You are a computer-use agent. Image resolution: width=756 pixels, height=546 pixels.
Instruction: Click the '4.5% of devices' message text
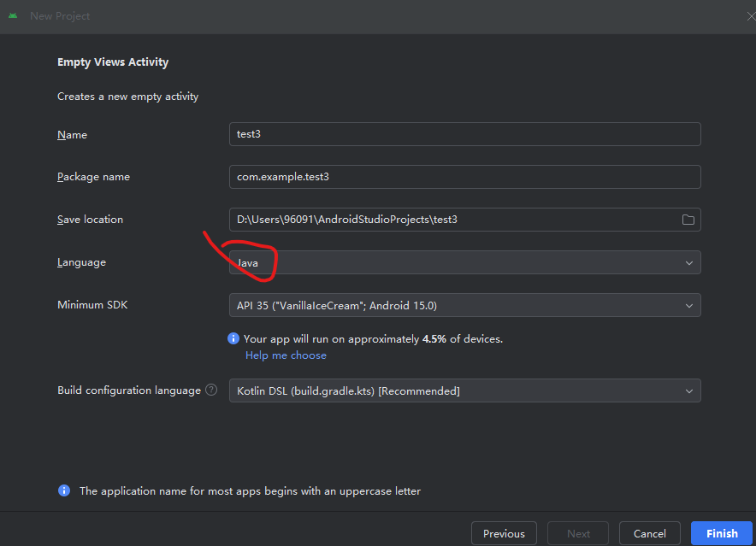pos(373,338)
